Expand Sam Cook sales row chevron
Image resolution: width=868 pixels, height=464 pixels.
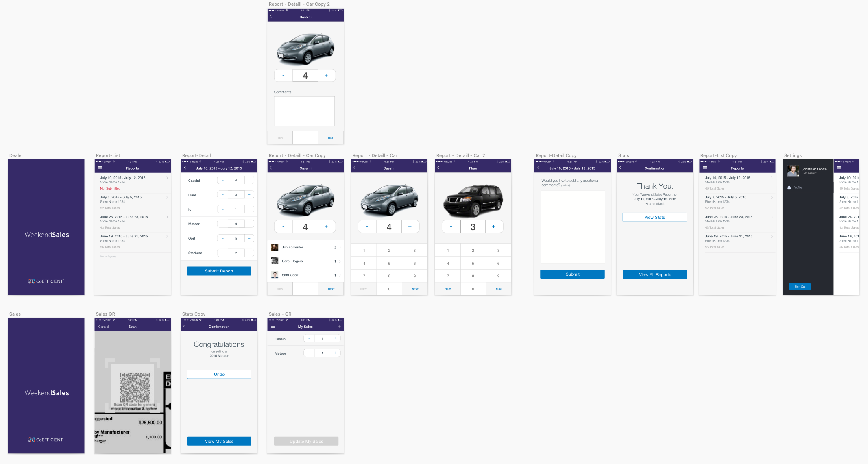(x=340, y=275)
